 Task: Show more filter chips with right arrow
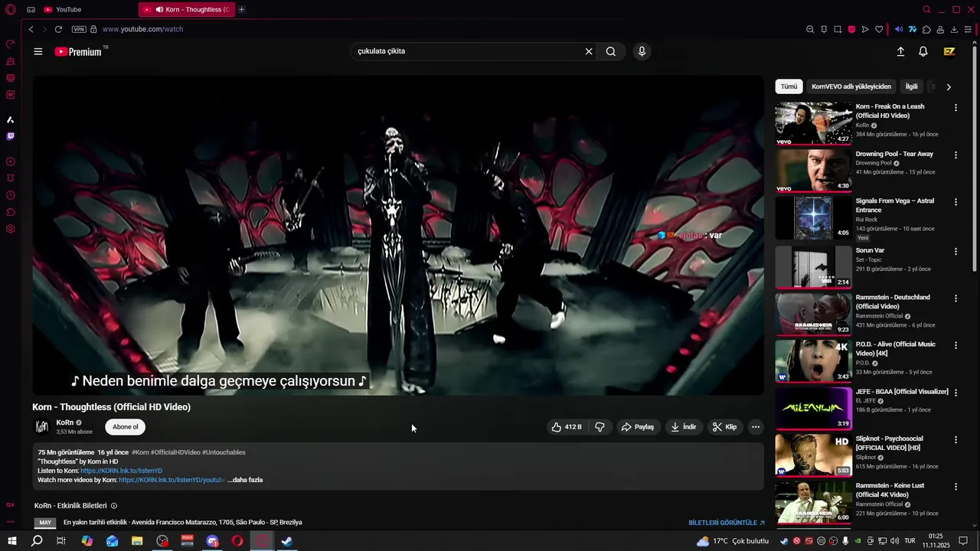[x=949, y=86]
